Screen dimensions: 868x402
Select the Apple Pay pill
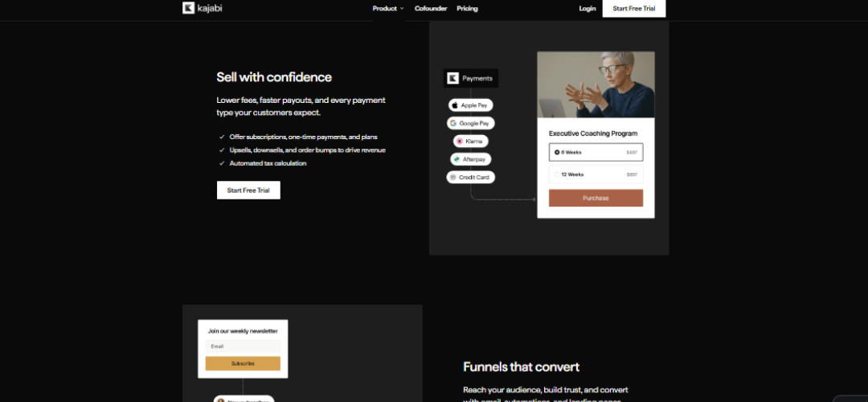click(470, 105)
